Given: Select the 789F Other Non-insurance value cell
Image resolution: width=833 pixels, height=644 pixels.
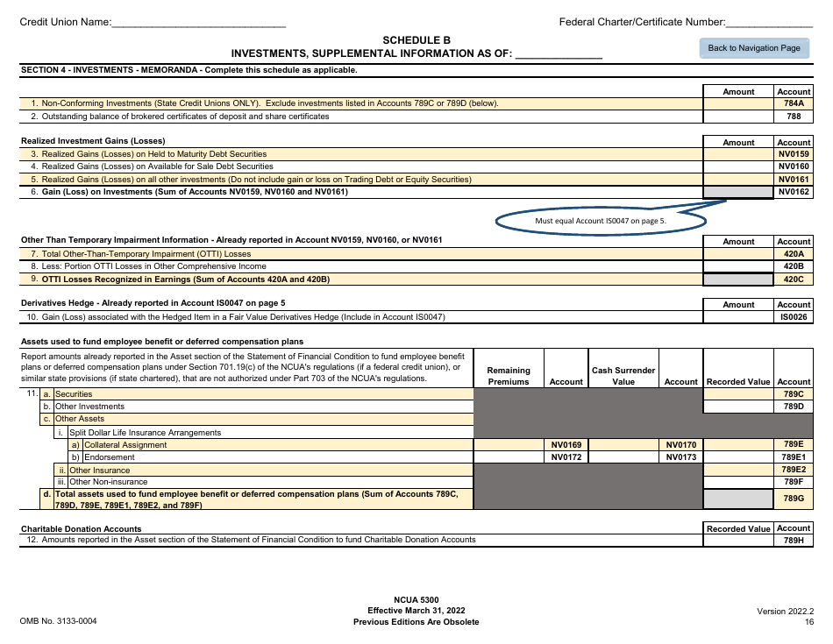Looking at the screenshot, I should point(737,481).
